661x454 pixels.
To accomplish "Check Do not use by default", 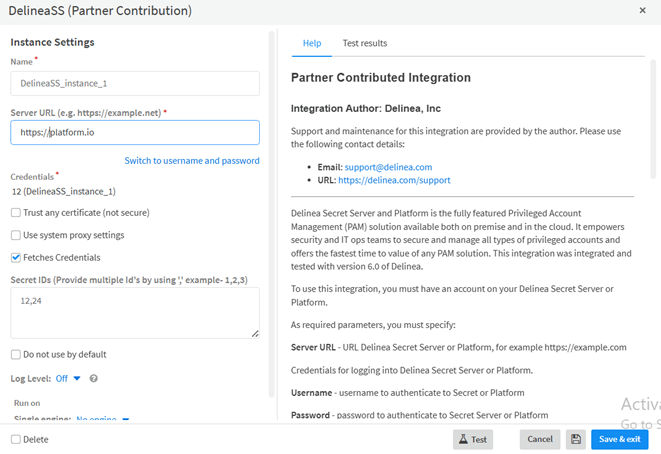I will pos(16,354).
